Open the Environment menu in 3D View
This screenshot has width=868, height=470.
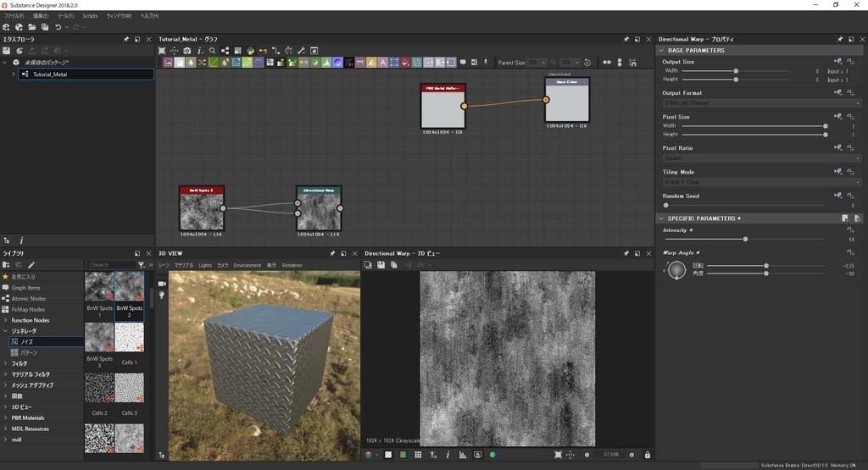[248, 265]
